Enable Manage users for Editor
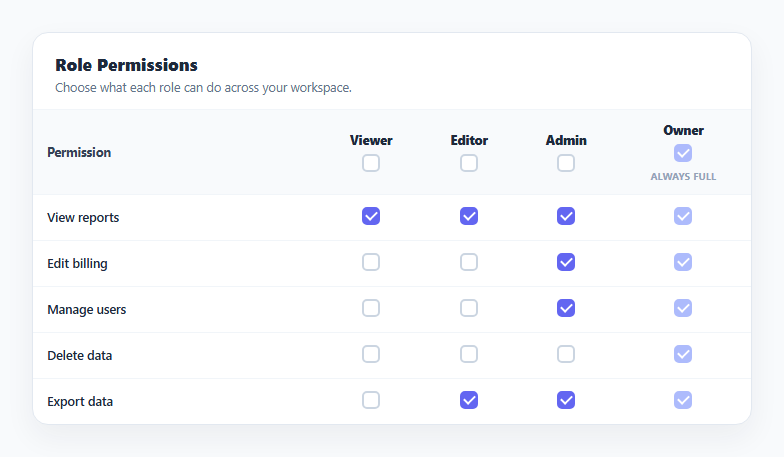This screenshot has height=457, width=784. click(469, 308)
